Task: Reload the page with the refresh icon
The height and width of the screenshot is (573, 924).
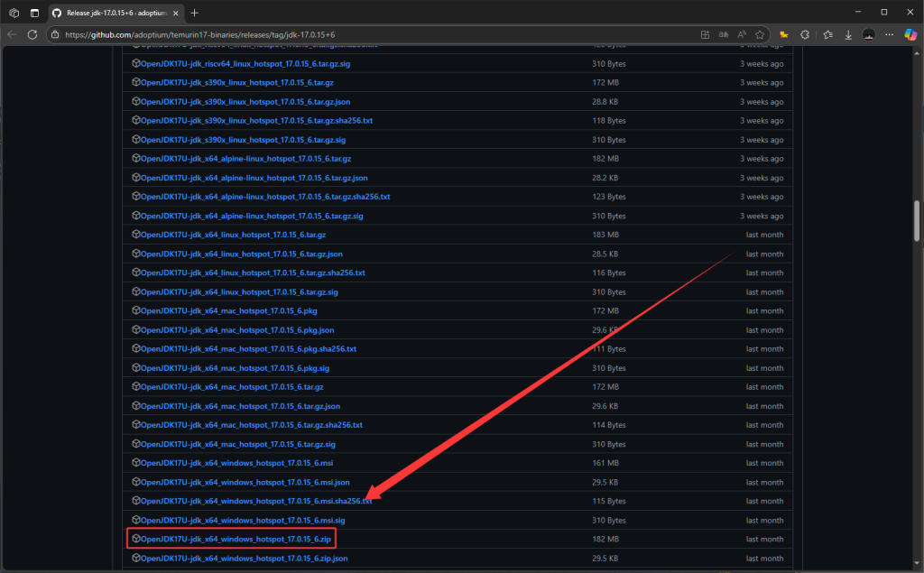Action: click(32, 35)
